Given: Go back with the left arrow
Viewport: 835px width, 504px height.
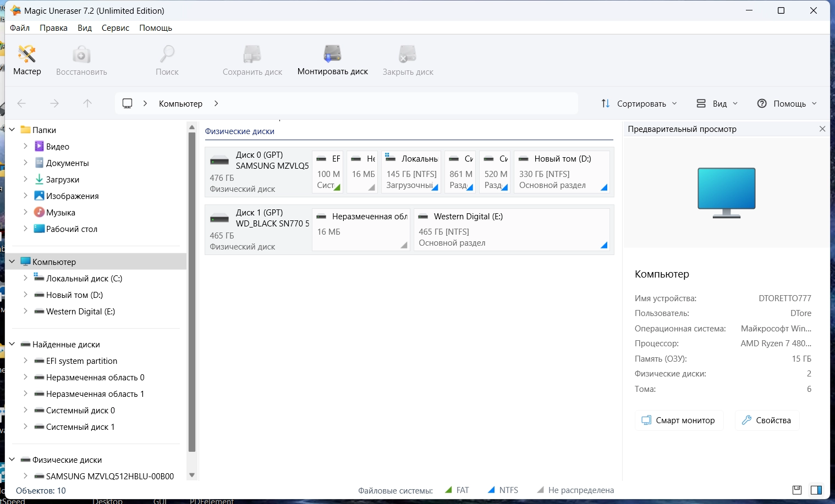Looking at the screenshot, I should [21, 103].
